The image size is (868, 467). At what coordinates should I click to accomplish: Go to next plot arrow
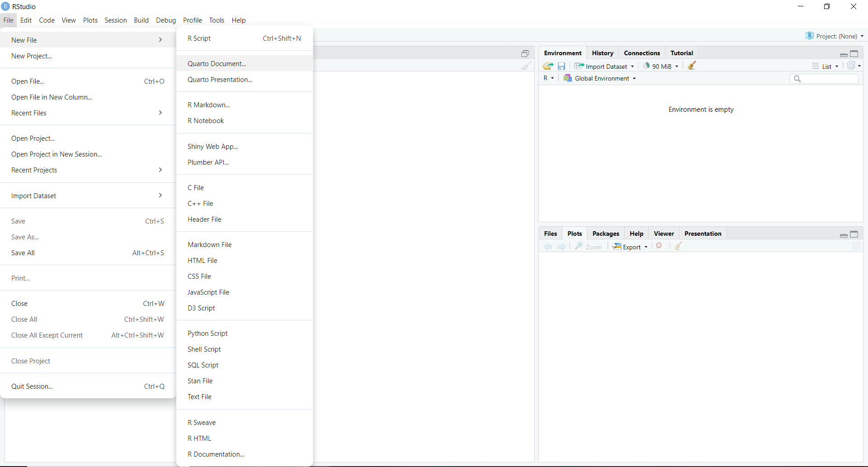[x=561, y=247]
